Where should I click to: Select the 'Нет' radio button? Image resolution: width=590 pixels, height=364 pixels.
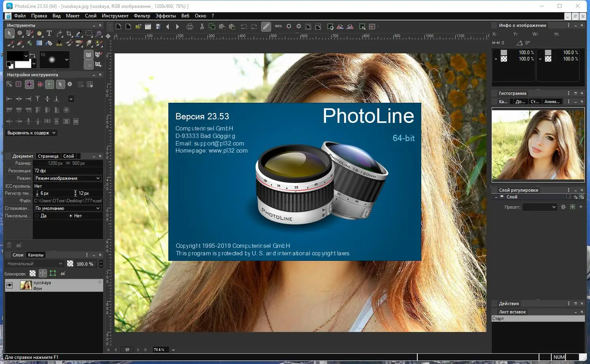coord(71,216)
